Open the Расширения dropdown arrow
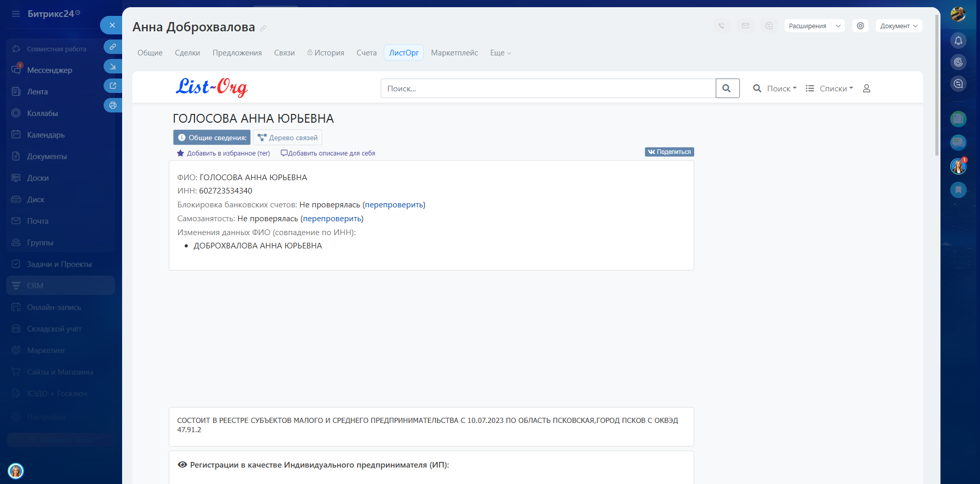Screen dimensions: 980x484 click(838, 26)
